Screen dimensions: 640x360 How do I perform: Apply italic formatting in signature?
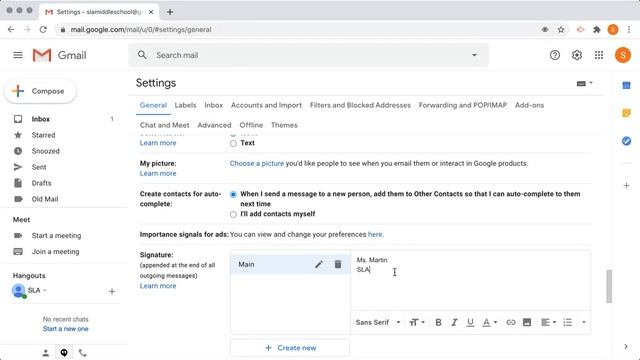pyautogui.click(x=454, y=322)
